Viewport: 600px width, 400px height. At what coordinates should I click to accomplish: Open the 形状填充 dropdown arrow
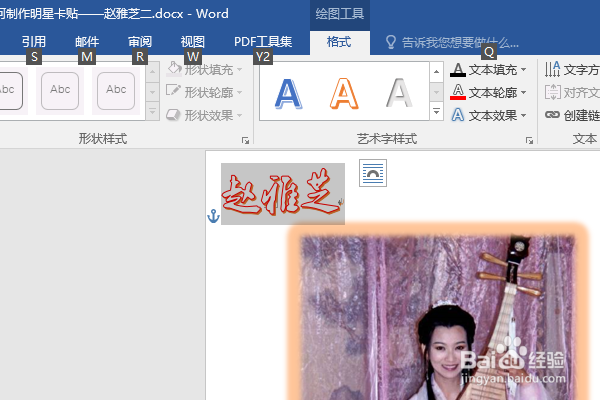(240, 70)
